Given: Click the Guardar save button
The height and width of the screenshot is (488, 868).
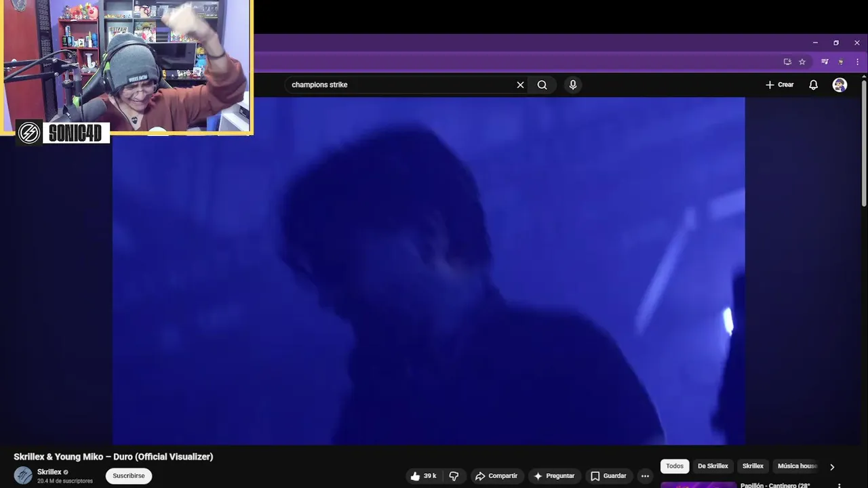Looking at the screenshot, I should click(608, 476).
